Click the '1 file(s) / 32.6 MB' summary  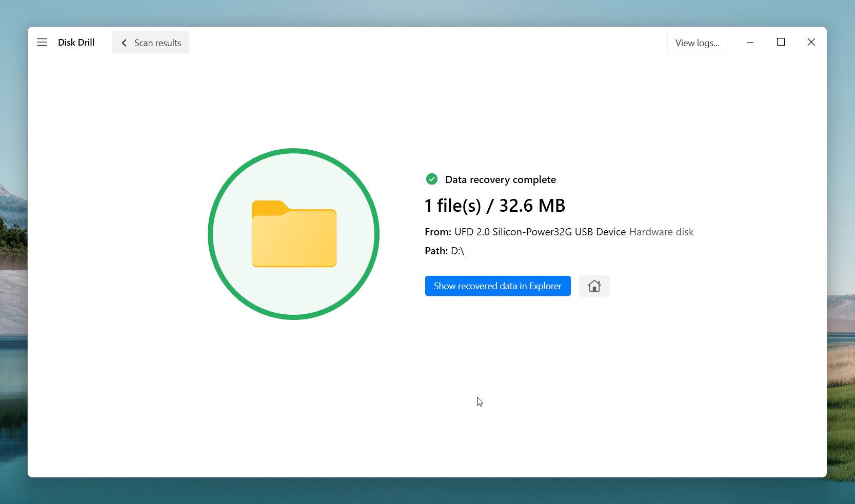coord(495,206)
